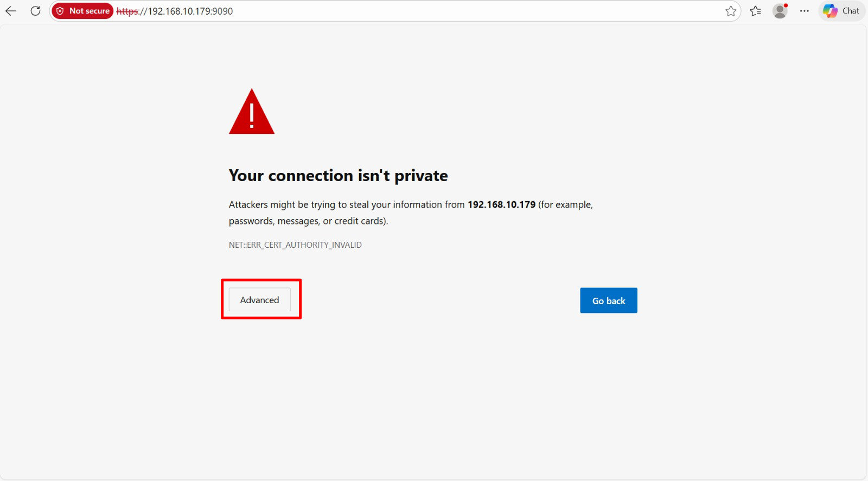Click the crossed-out https in the URL

(127, 11)
